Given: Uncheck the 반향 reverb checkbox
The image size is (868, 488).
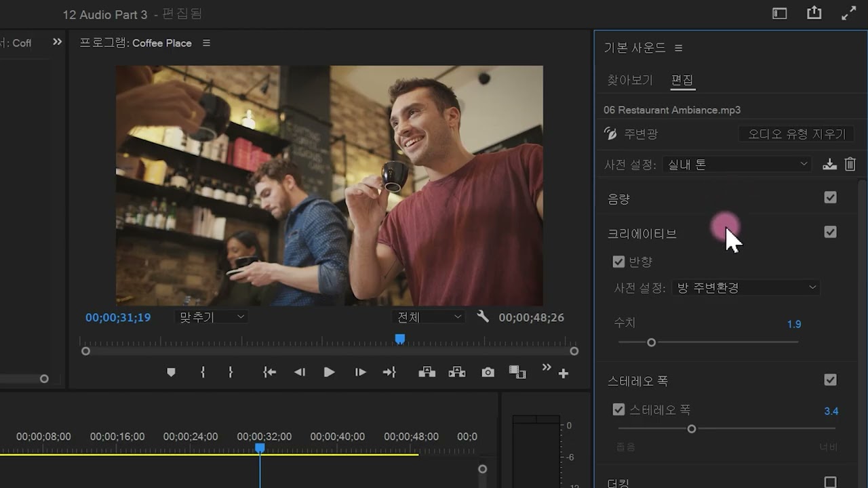Looking at the screenshot, I should [618, 262].
